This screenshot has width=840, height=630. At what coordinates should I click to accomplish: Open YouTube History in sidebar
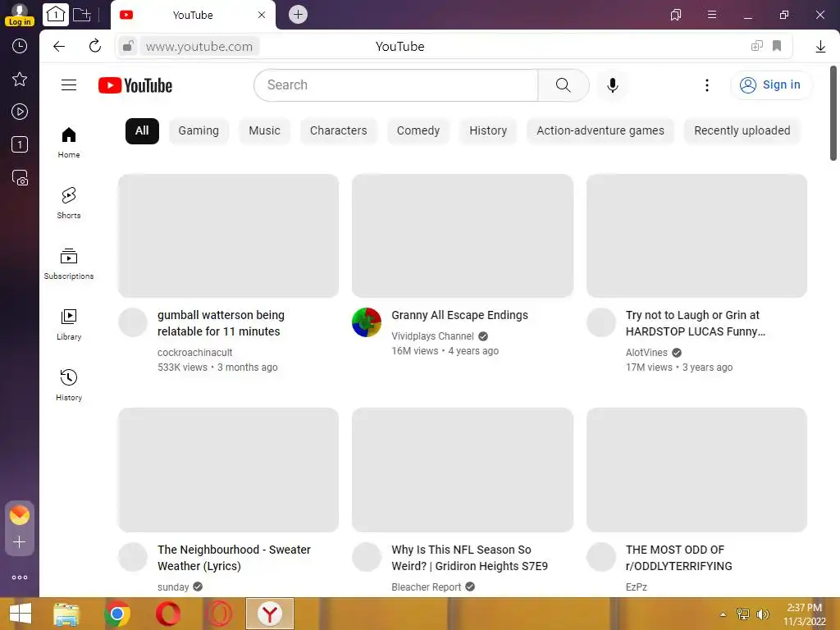tap(69, 386)
